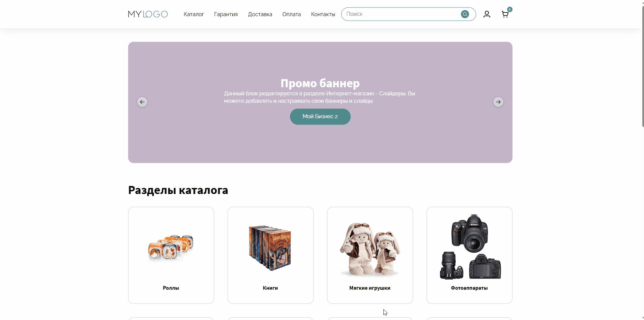Go to previous slide with left arrow
This screenshot has width=644, height=320.
142,102
